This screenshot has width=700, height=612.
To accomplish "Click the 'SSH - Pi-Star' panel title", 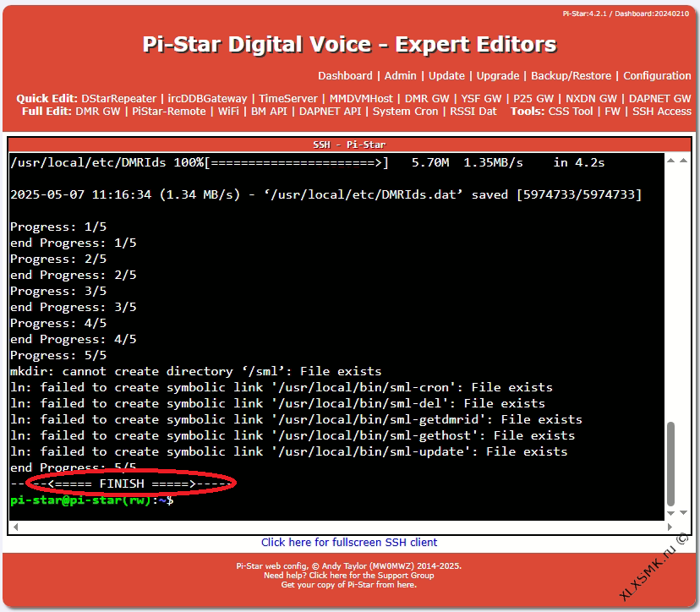I will 349,145.
